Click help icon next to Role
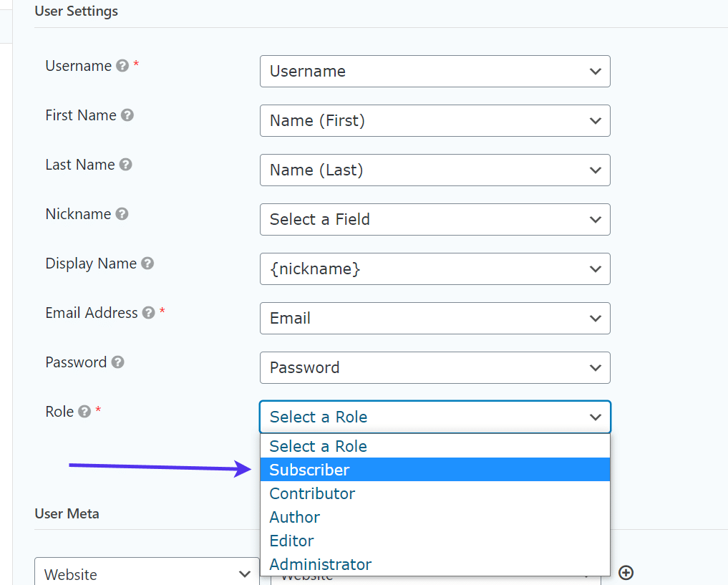Viewport: 728px width, 585px height. (84, 412)
